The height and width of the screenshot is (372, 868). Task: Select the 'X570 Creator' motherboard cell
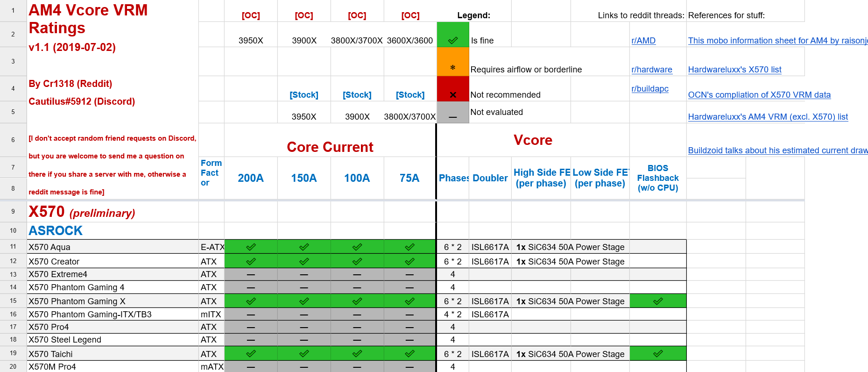tap(113, 262)
